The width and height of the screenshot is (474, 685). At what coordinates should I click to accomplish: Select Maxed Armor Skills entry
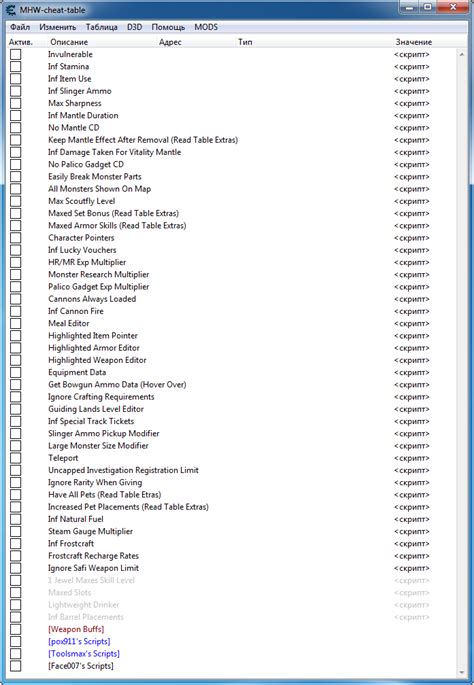pyautogui.click(x=117, y=225)
